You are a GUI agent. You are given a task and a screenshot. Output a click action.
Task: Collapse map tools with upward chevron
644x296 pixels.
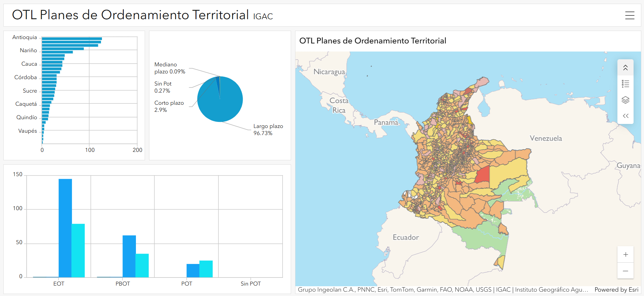(625, 68)
